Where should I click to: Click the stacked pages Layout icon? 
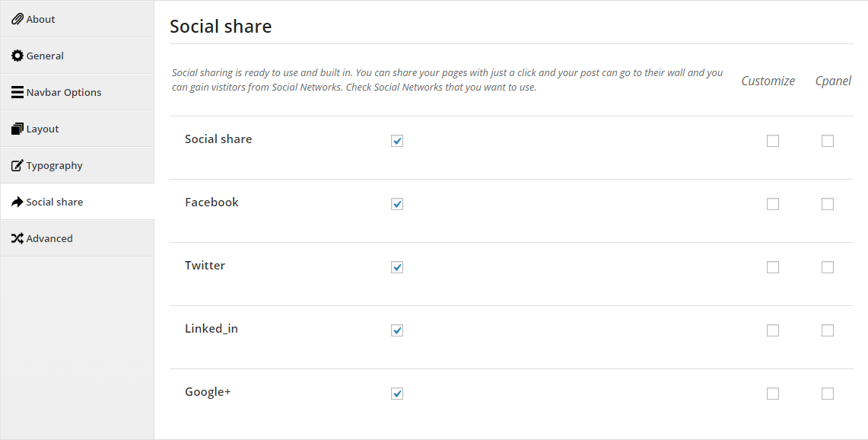point(17,129)
